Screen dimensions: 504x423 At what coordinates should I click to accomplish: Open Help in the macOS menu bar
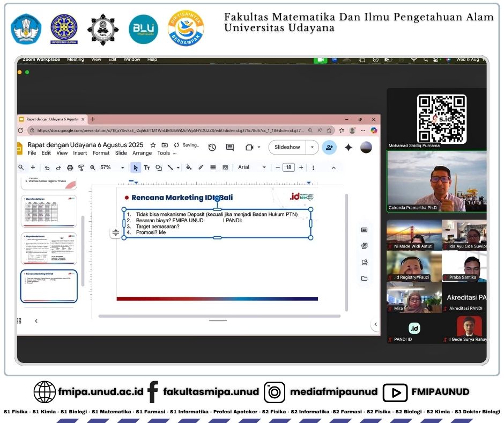pyautogui.click(x=152, y=60)
